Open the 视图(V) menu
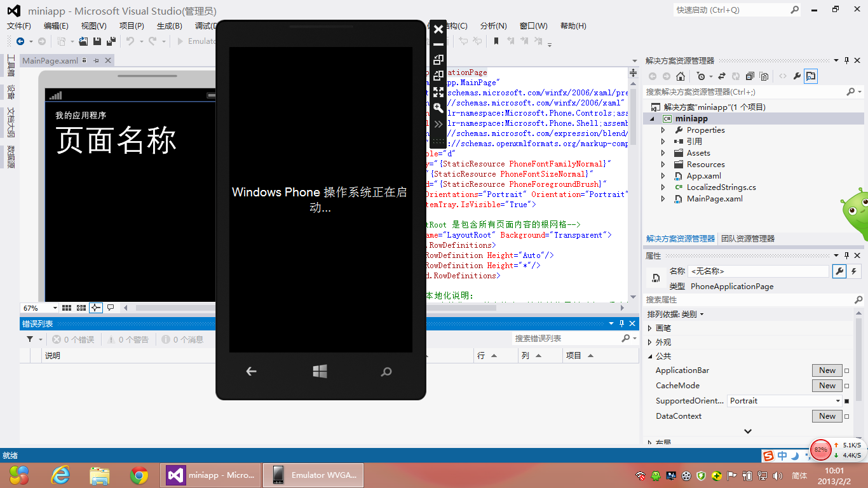 pyautogui.click(x=93, y=26)
